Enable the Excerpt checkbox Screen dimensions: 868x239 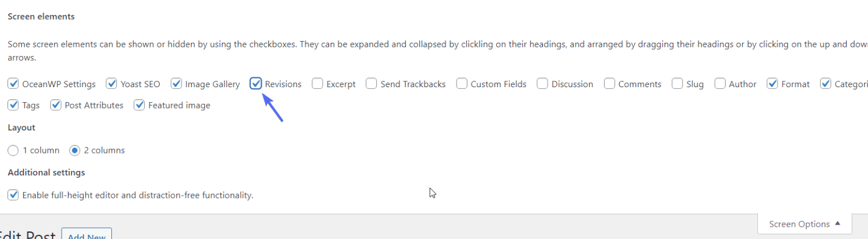[x=318, y=84]
